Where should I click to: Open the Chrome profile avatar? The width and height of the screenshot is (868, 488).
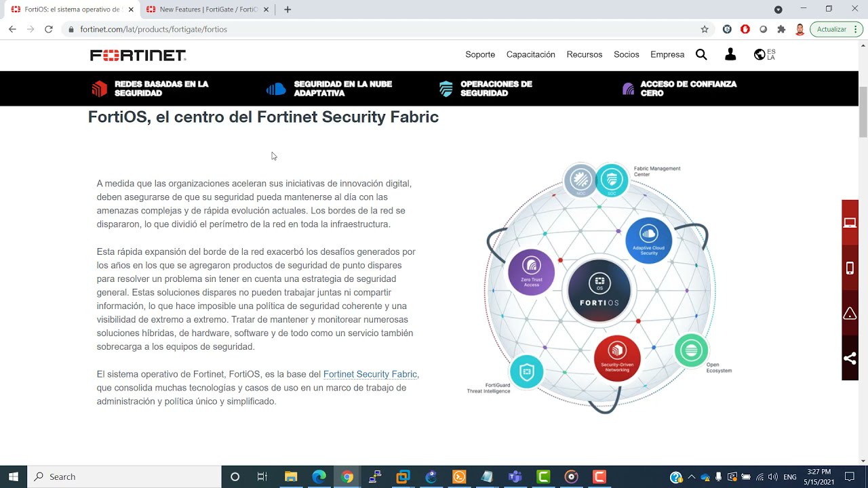tap(800, 29)
